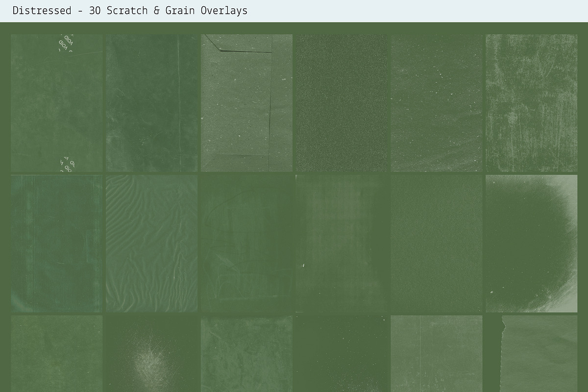The image size is (588, 392).
Task: Select the torn paper edge texture
Action: (531, 354)
